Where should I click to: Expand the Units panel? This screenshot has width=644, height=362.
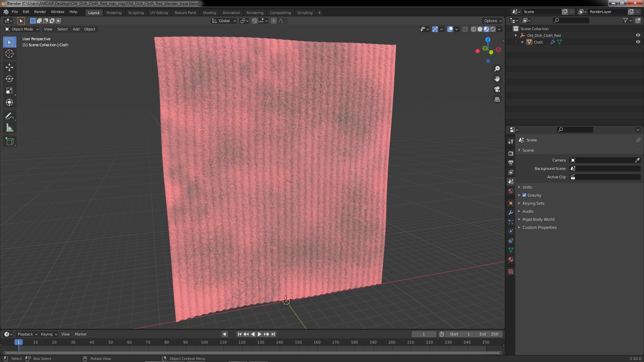click(527, 187)
